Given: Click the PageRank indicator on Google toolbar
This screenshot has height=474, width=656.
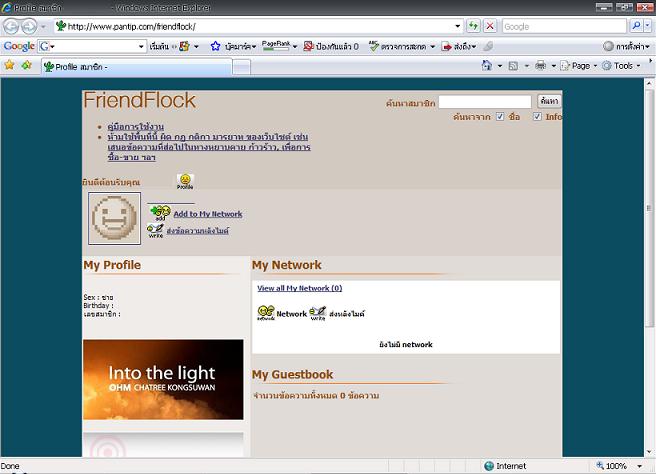Looking at the screenshot, I should point(276,46).
